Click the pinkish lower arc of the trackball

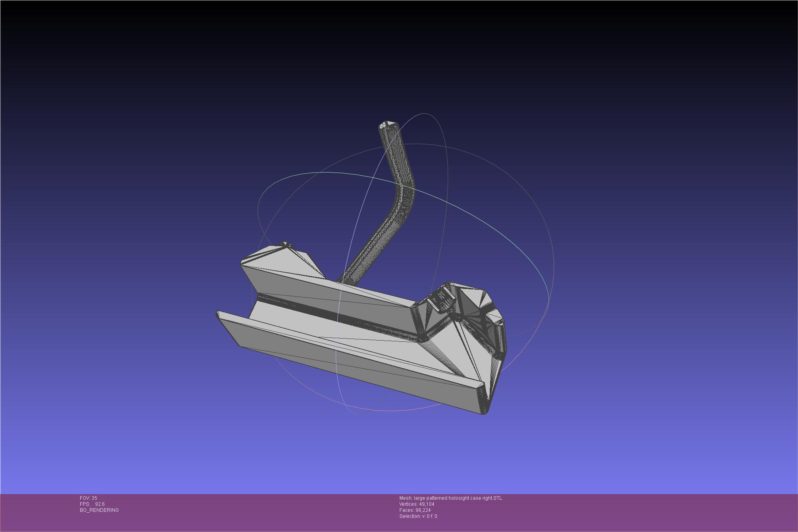tap(395, 411)
